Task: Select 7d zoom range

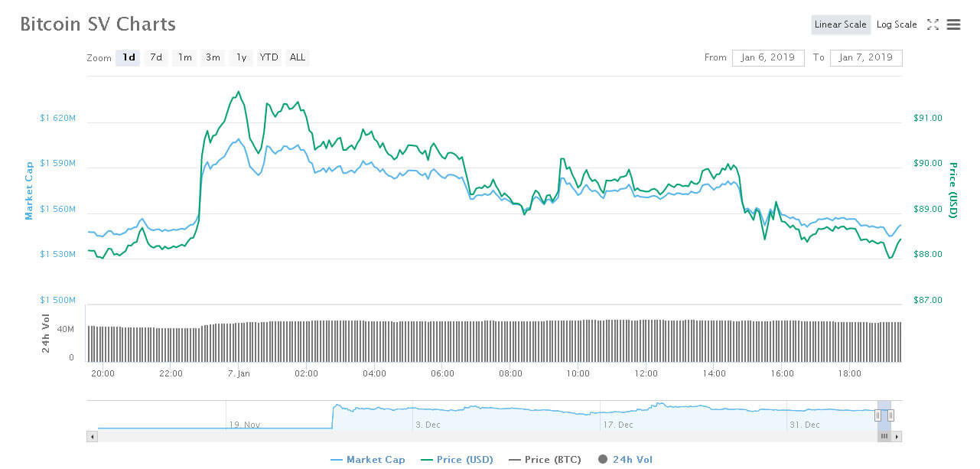Action: point(156,57)
